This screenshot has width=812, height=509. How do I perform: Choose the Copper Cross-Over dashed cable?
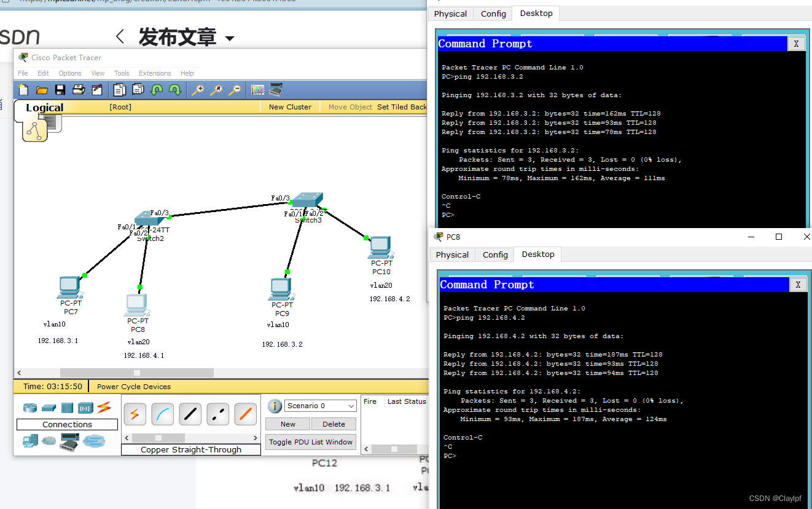(x=218, y=414)
